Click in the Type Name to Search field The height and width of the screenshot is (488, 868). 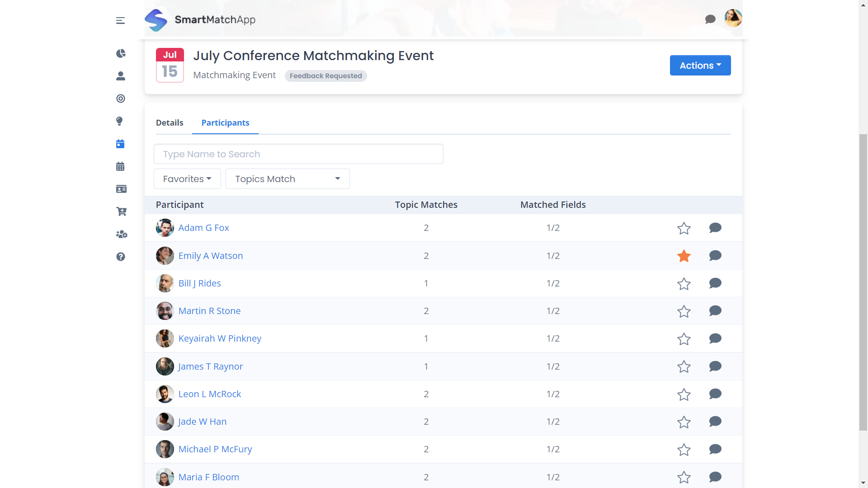298,154
